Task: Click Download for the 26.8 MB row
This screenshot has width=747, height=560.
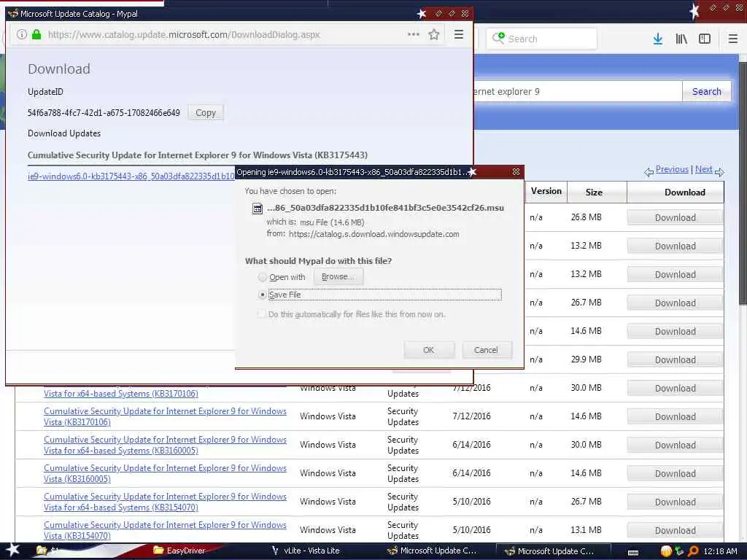Action: point(675,217)
